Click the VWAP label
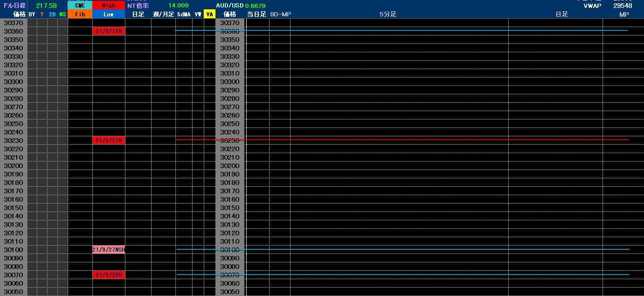Screen dimensions: 644x296 click(592, 6)
